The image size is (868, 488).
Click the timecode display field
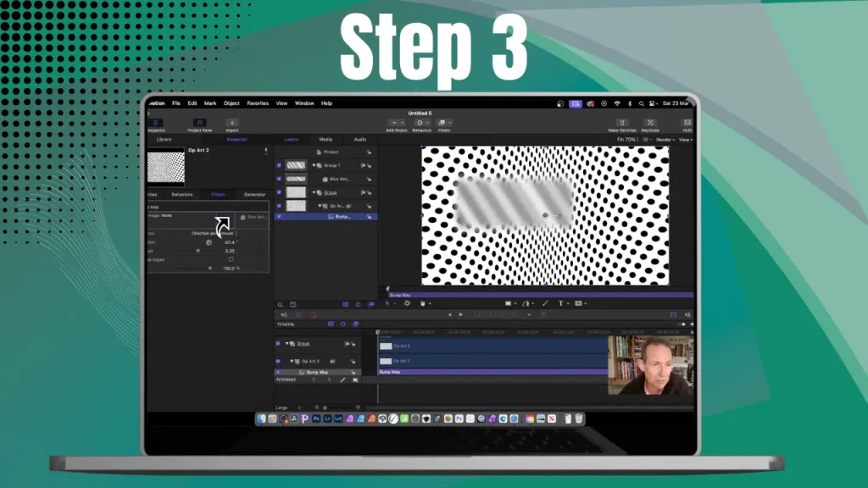click(x=496, y=315)
